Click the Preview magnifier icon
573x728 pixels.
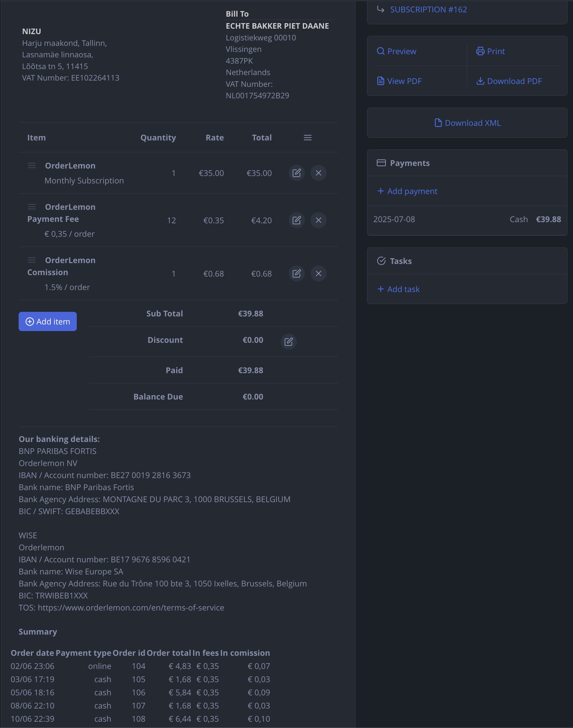(x=380, y=51)
